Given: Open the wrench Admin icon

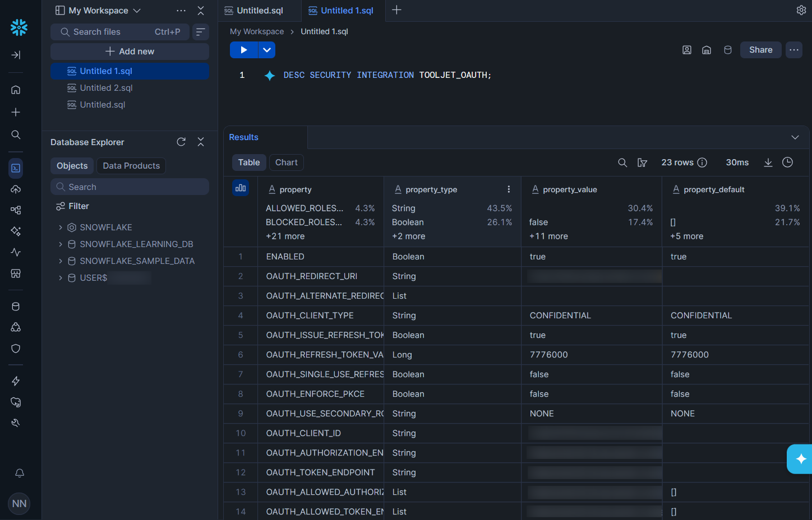Looking at the screenshot, I should tap(16, 423).
